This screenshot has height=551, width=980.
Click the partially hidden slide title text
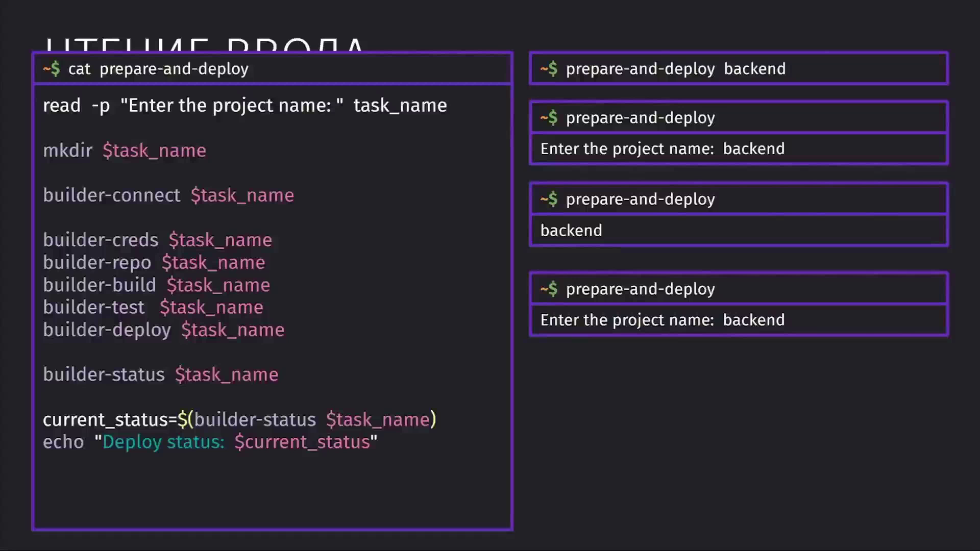tap(205, 45)
